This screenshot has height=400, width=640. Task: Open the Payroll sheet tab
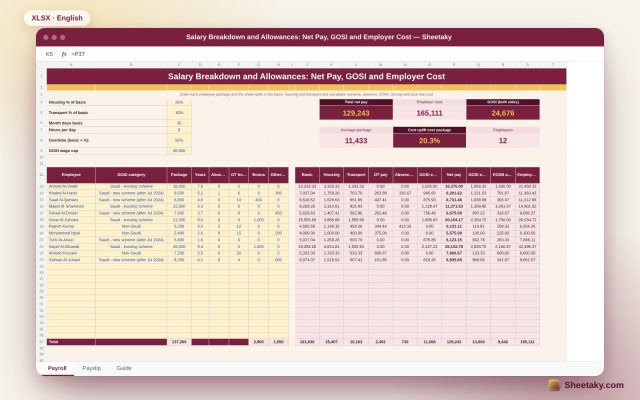pos(57,368)
